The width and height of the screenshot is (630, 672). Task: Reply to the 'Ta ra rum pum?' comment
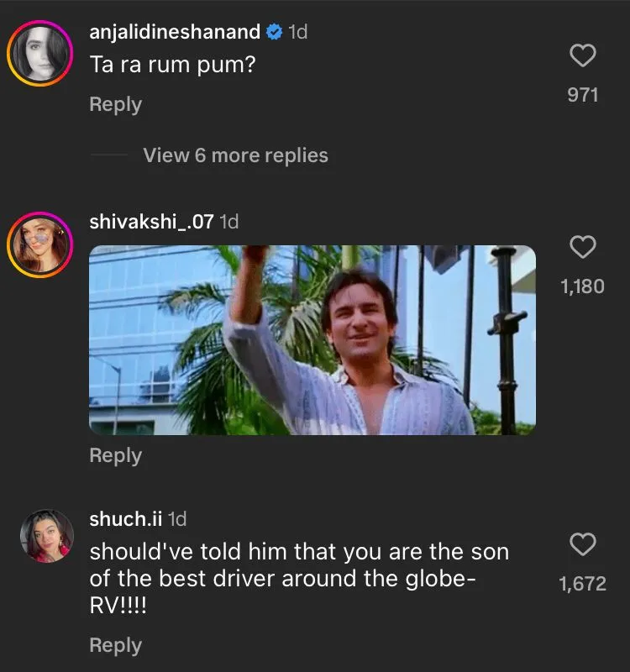[116, 104]
